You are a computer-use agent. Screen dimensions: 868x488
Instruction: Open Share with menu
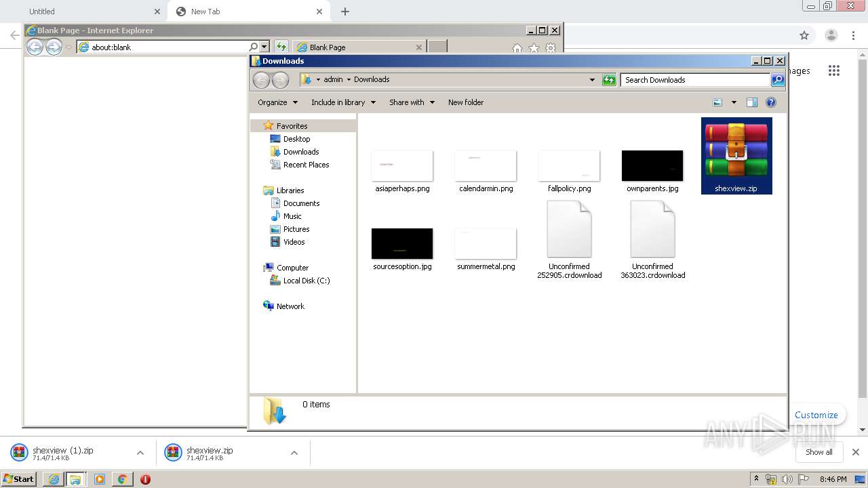412,102
